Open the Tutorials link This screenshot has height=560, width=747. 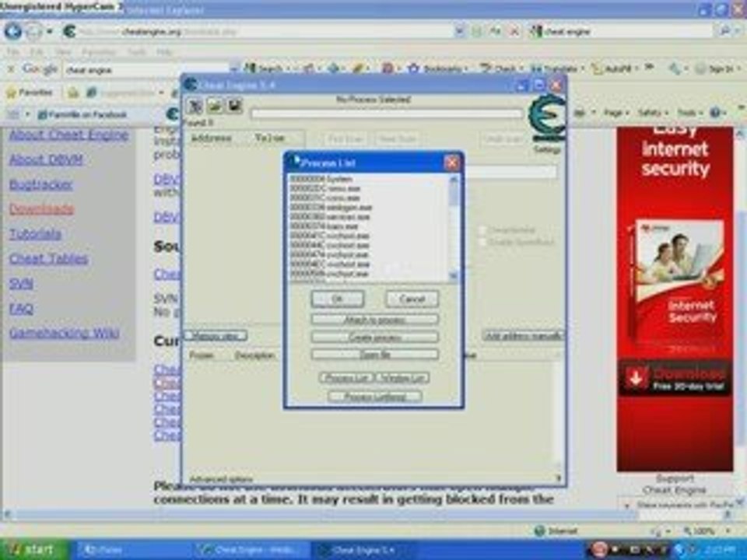point(35,234)
